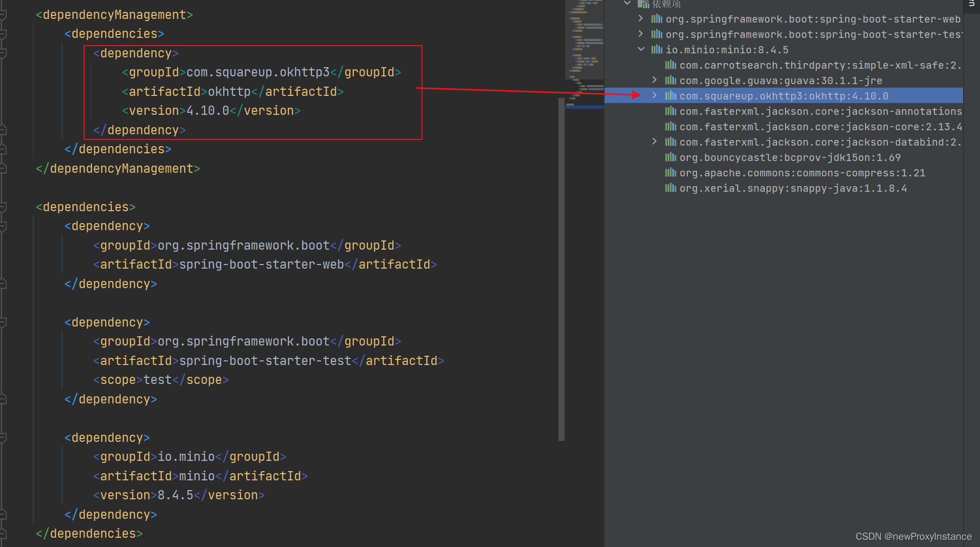Click the 依赖项 folder icon
980x547 pixels.
(643, 4)
